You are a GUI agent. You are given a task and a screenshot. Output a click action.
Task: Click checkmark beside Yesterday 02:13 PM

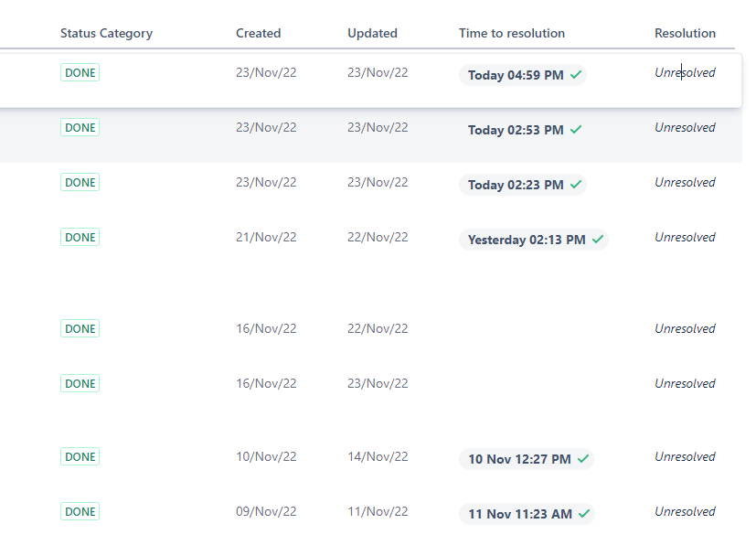(598, 240)
